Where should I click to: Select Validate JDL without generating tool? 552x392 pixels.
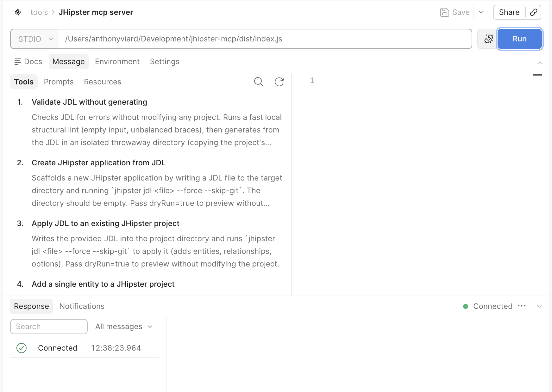[89, 102]
